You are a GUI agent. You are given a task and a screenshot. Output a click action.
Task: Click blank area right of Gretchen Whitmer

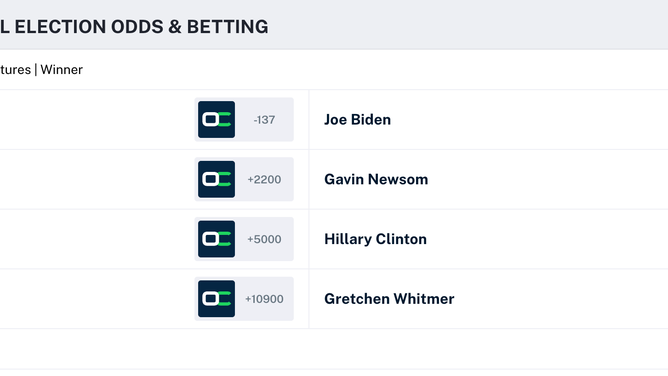tap(561, 299)
